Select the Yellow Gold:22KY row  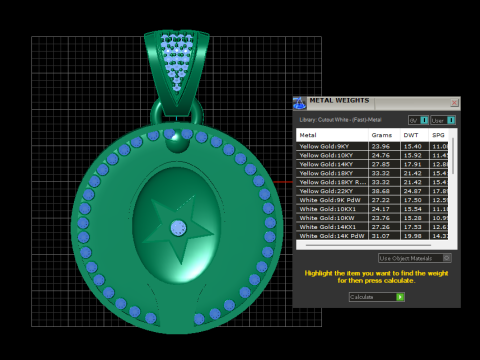tap(372, 191)
